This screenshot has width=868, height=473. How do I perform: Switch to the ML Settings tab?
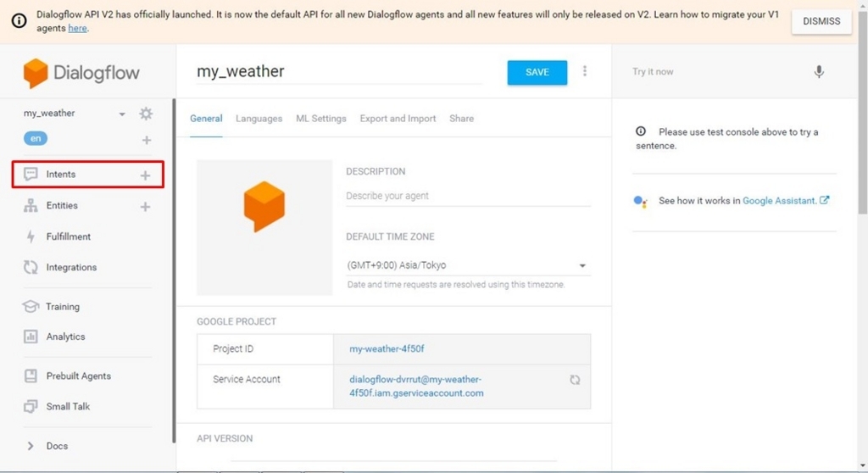click(321, 119)
